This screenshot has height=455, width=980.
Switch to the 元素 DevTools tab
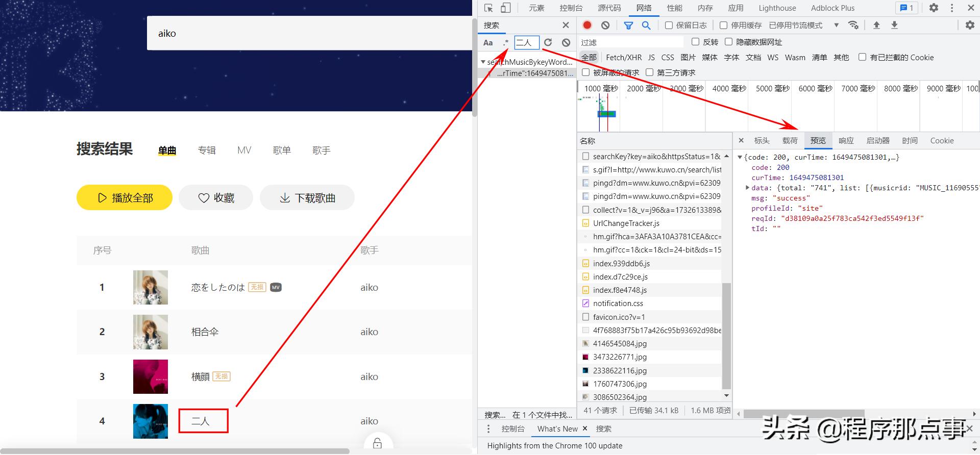pyautogui.click(x=536, y=8)
